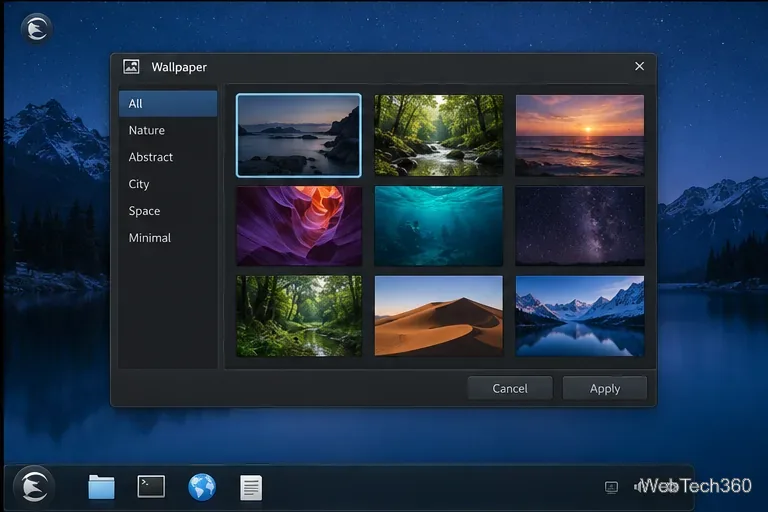Select the Abstract category
Image resolution: width=768 pixels, height=512 pixels.
coord(168,157)
